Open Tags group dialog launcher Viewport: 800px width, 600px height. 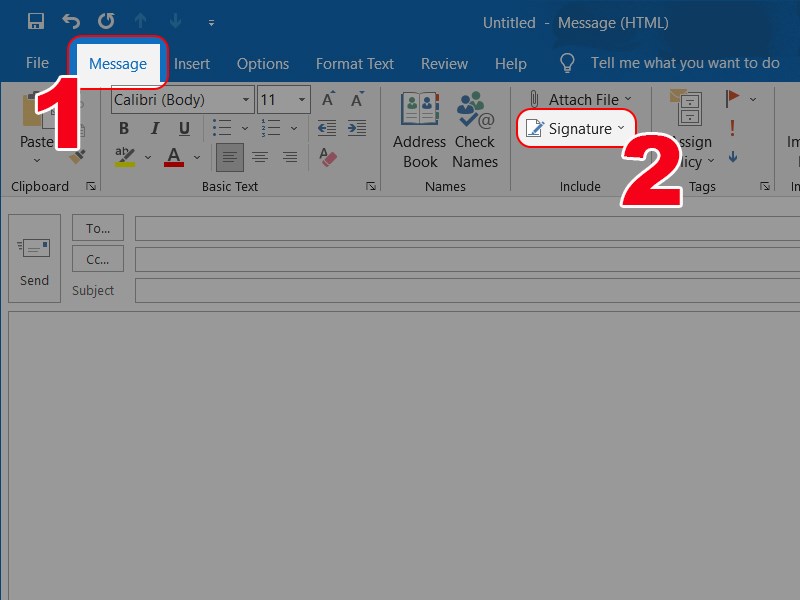765,186
